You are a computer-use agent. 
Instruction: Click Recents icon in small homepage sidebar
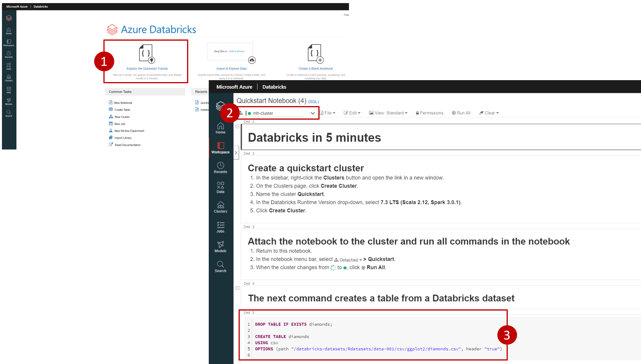click(9, 54)
